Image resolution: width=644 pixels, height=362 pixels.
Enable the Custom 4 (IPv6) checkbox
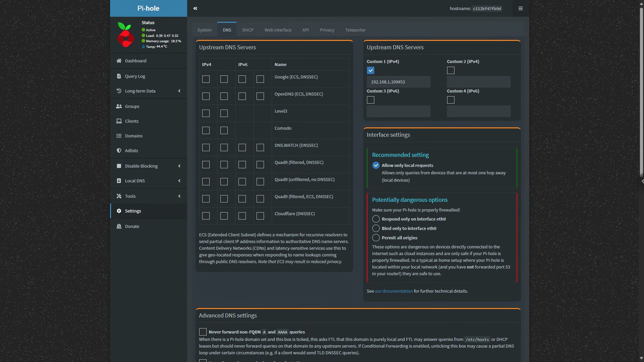point(451,100)
